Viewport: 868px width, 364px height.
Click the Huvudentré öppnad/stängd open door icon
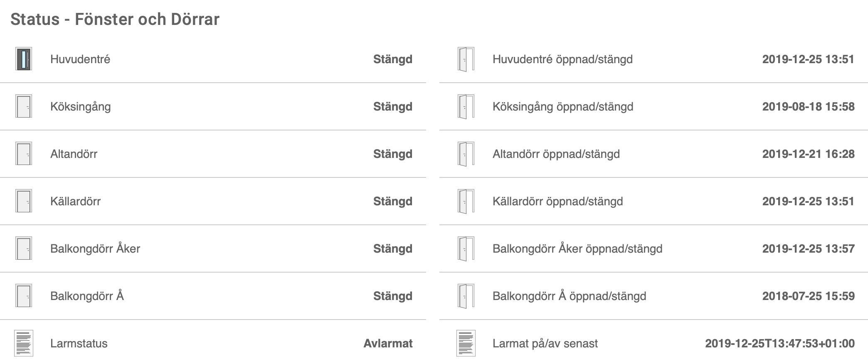pos(466,59)
